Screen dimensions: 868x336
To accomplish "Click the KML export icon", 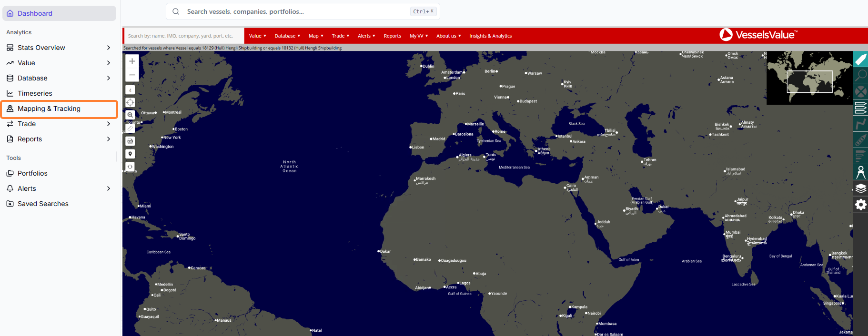I will (130, 141).
